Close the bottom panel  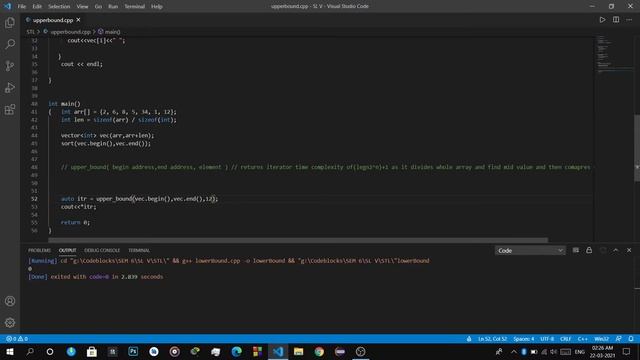pos(629,250)
